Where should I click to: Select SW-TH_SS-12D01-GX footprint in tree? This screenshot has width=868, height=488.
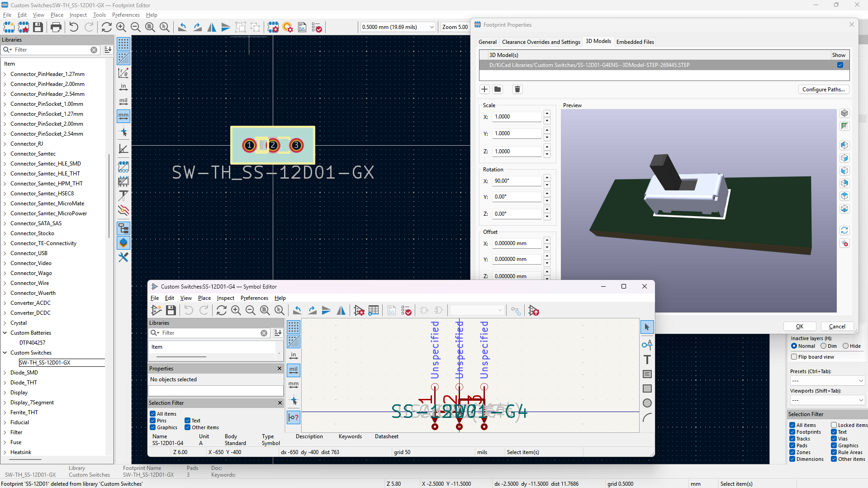point(62,363)
